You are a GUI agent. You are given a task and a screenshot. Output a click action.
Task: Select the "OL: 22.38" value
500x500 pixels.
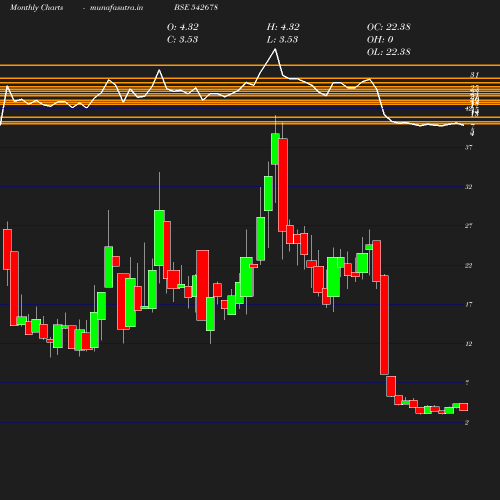pos(389,52)
